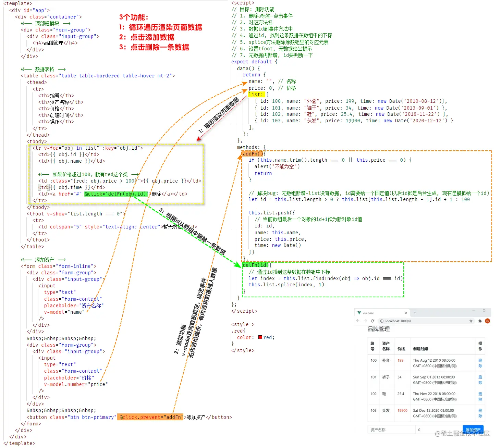The height and width of the screenshot is (448, 501).
Task: View site info icon beside localhost address
Action: [x=382, y=321]
